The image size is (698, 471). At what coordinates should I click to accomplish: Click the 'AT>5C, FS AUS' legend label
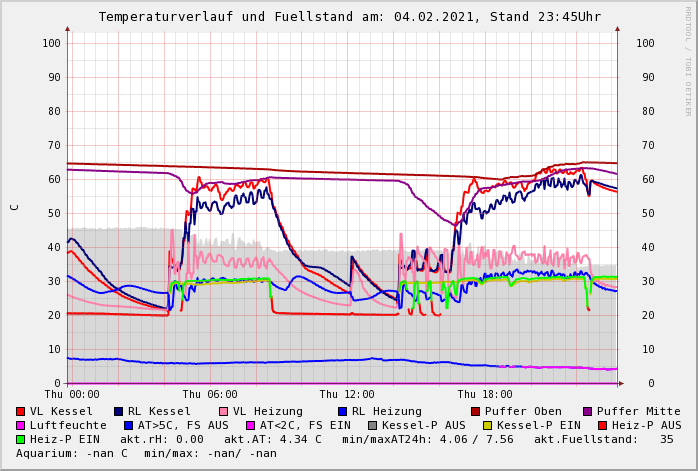click(183, 425)
